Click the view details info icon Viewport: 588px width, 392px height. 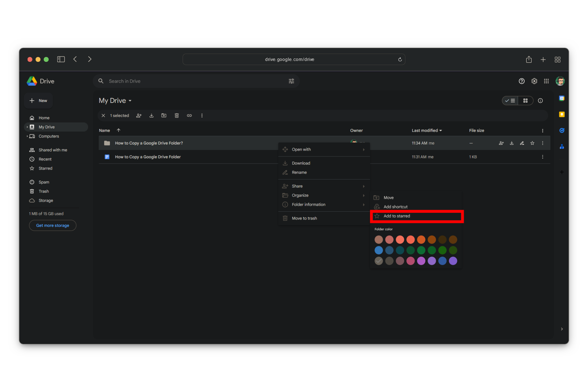coord(540,101)
